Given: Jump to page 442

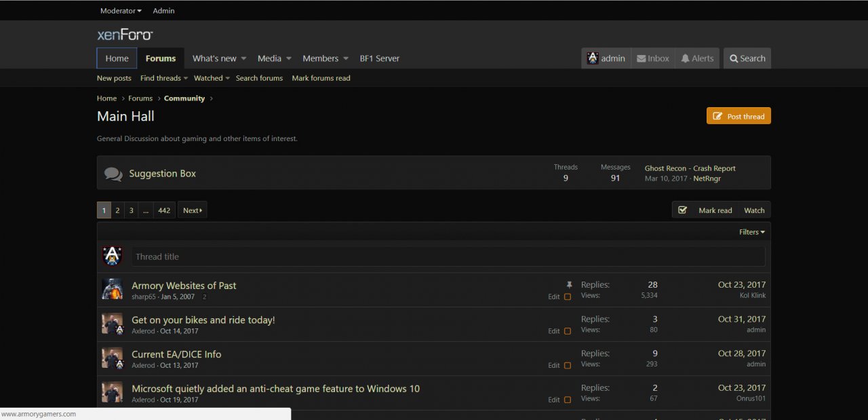Looking at the screenshot, I should click(164, 210).
